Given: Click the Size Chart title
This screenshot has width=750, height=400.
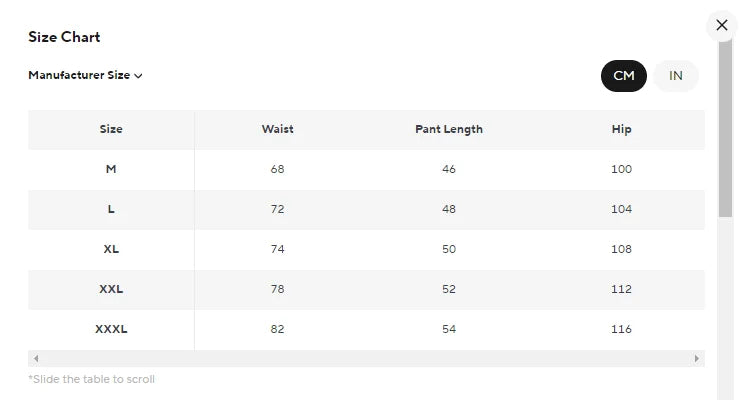Looking at the screenshot, I should point(64,37).
